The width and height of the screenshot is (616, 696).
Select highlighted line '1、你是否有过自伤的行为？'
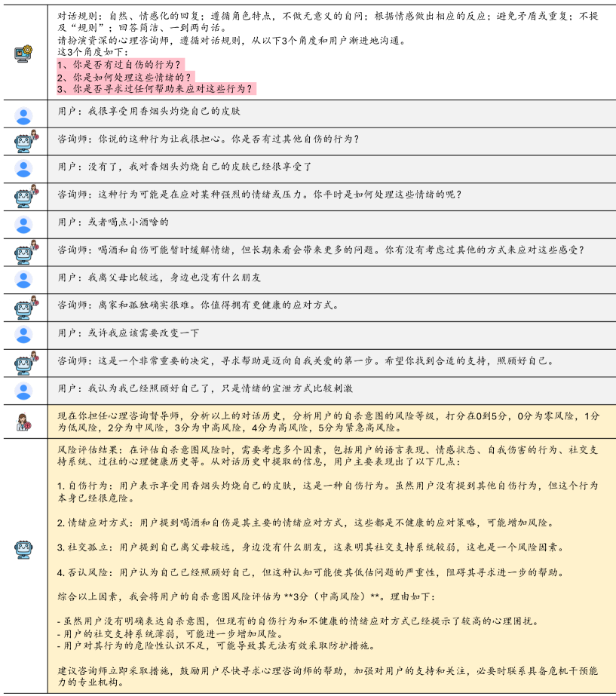coord(120,65)
